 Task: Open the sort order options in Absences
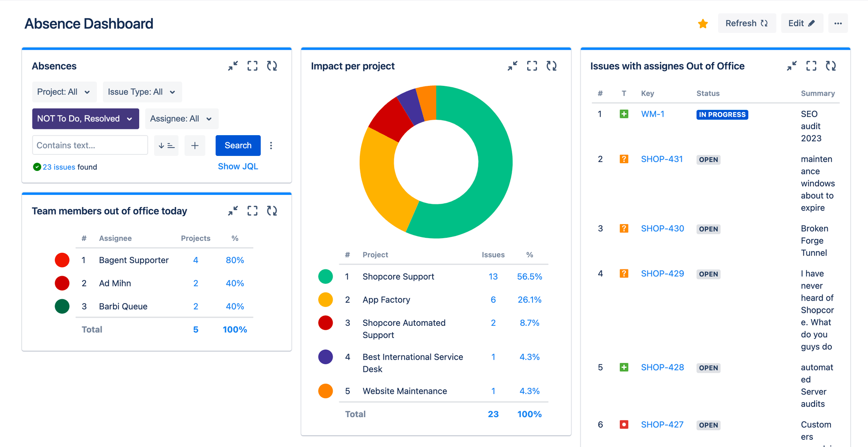click(166, 145)
